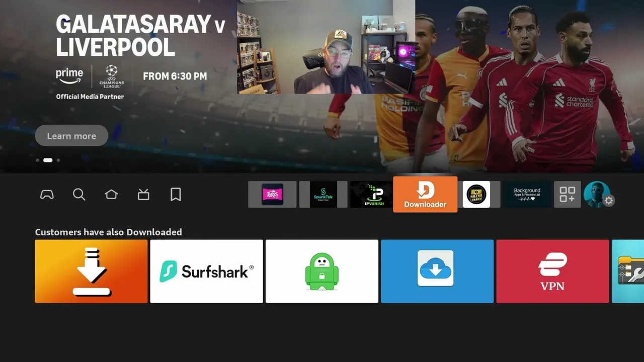
Task: Select the orange download arrow app card
Action: (91, 271)
